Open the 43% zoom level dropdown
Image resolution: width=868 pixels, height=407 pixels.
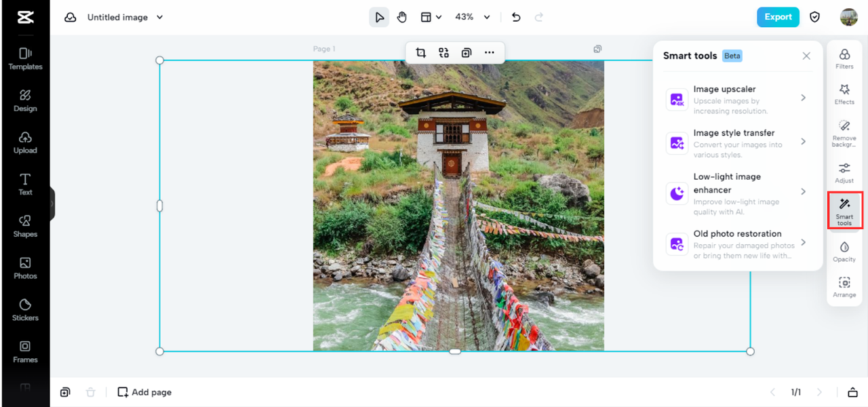(473, 17)
